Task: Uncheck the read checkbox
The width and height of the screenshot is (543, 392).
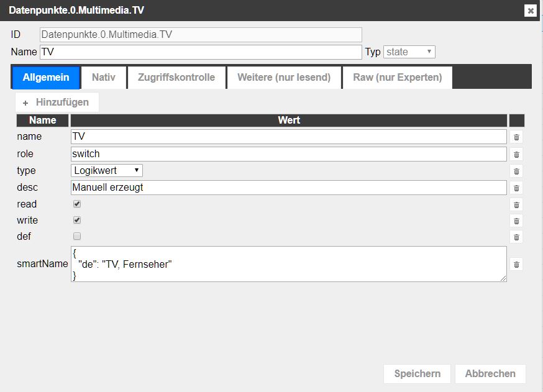Action: click(77, 204)
